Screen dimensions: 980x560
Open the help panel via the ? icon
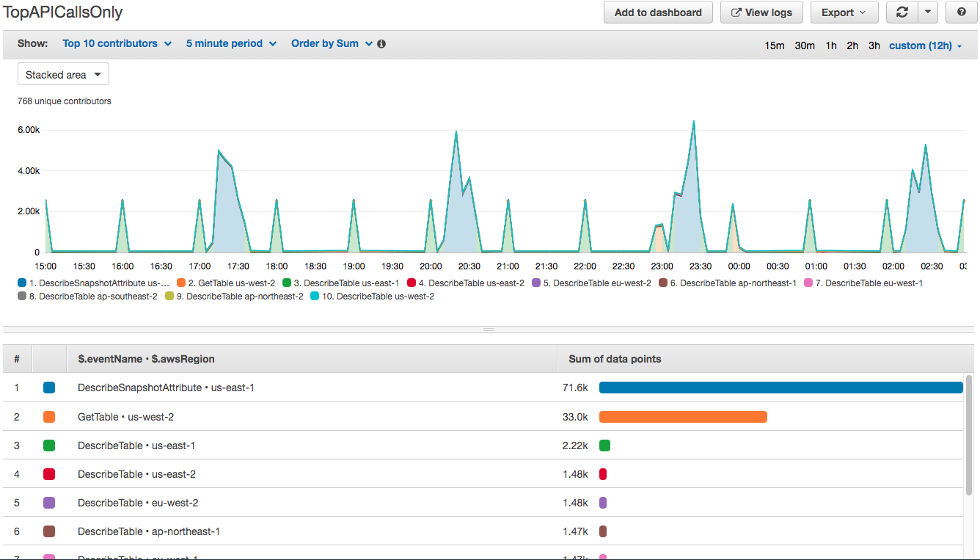point(961,12)
